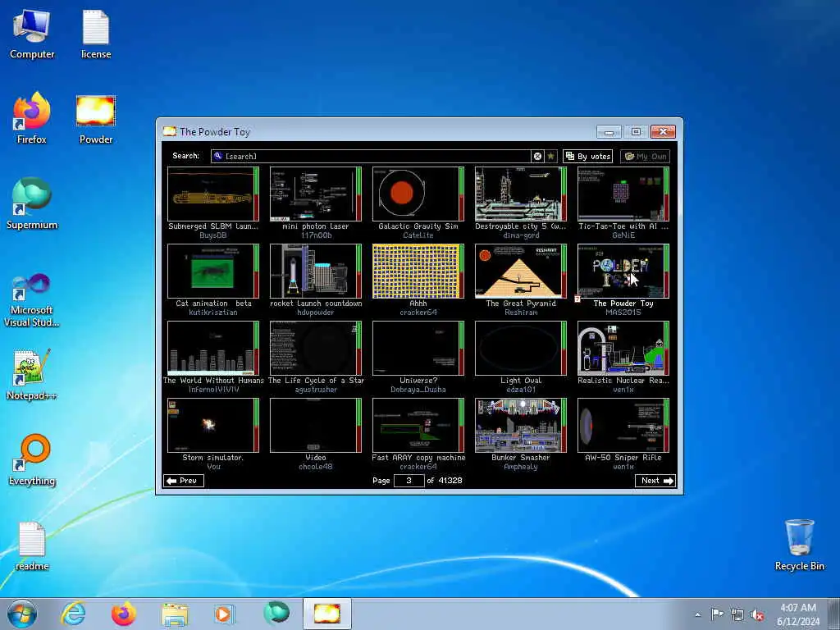Open Windows Media Player from taskbar
Viewport: 840px width, 630px height.
225,614
